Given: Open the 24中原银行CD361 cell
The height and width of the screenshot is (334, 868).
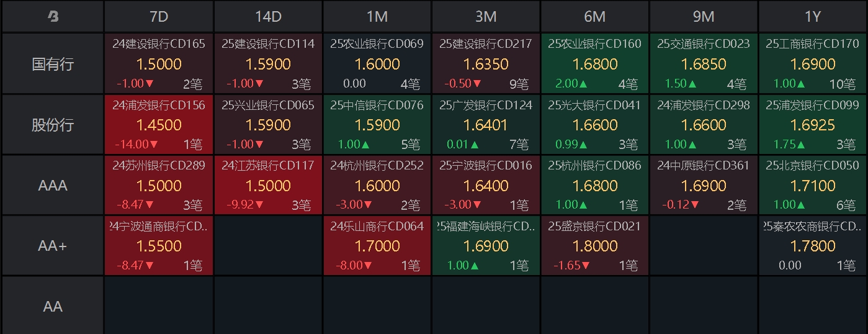Looking at the screenshot, I should click(704, 185).
